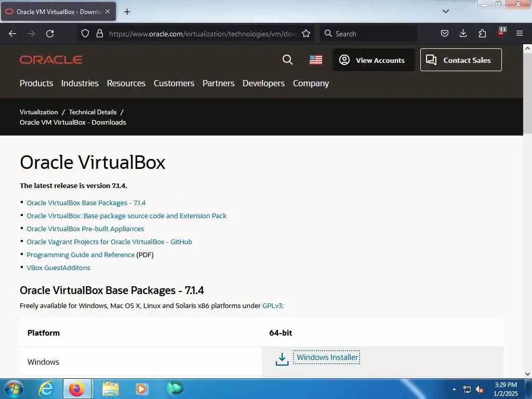
Task: Go back with the browser back arrow
Action: coord(12,34)
